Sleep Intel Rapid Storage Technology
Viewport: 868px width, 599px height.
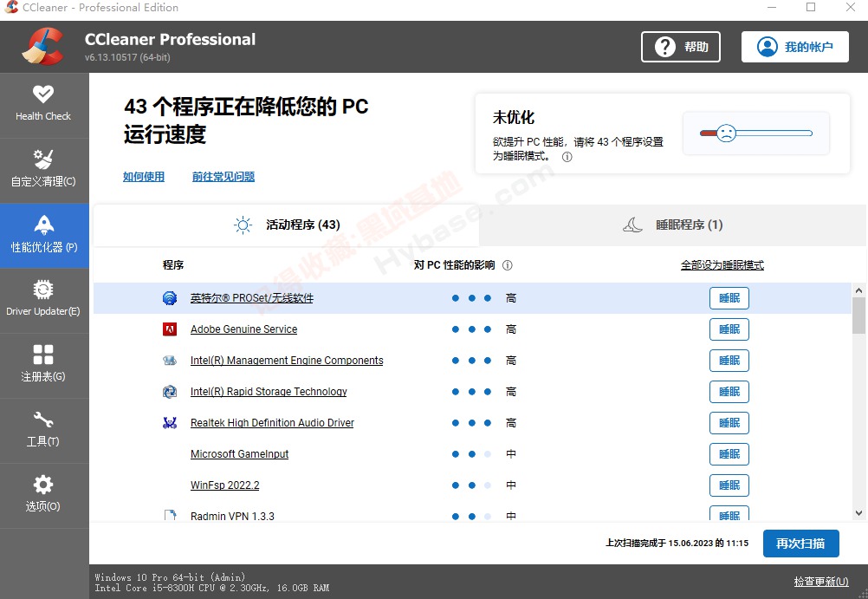[x=729, y=392]
